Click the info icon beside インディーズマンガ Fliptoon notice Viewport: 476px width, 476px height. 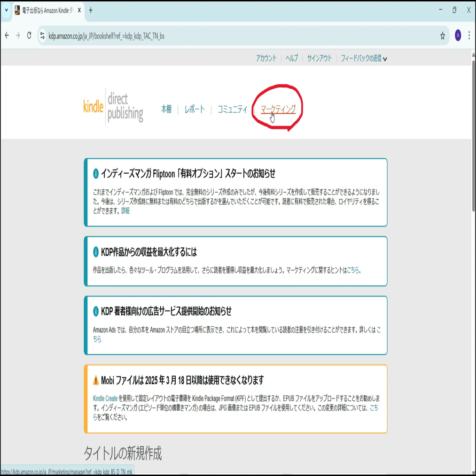coord(96,174)
